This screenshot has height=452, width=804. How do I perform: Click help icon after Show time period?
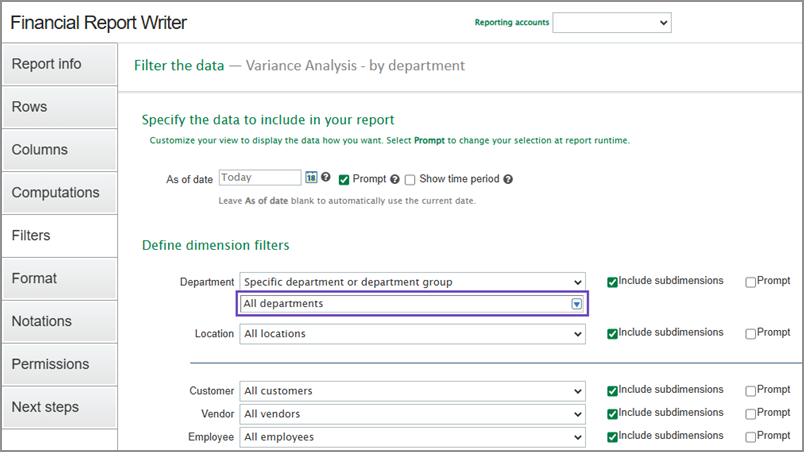(x=508, y=180)
